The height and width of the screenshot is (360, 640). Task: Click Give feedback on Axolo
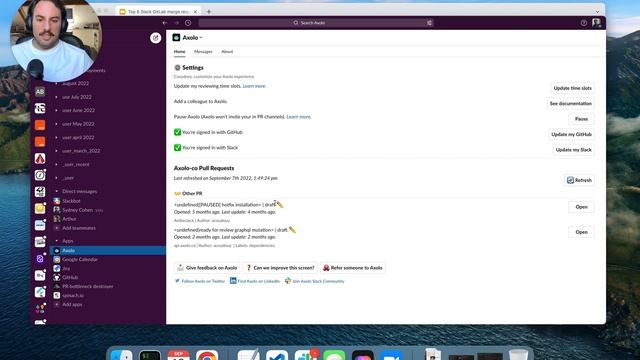pyautogui.click(x=207, y=268)
